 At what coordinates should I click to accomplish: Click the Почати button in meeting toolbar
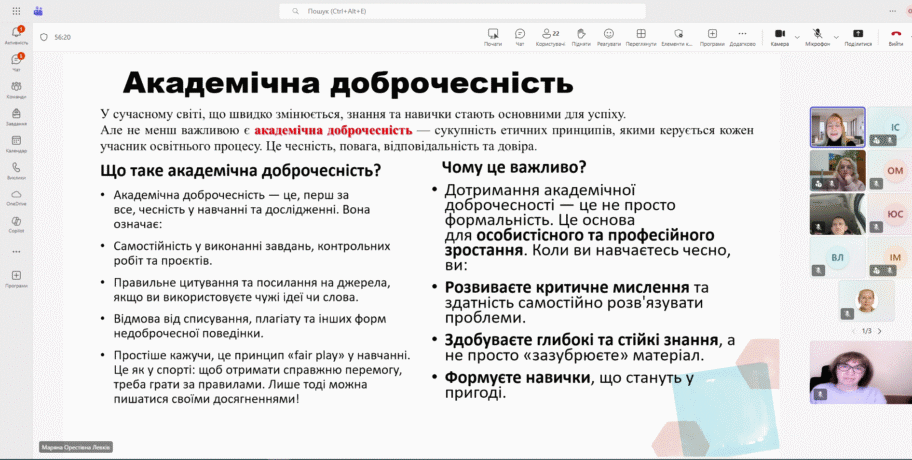click(x=492, y=36)
